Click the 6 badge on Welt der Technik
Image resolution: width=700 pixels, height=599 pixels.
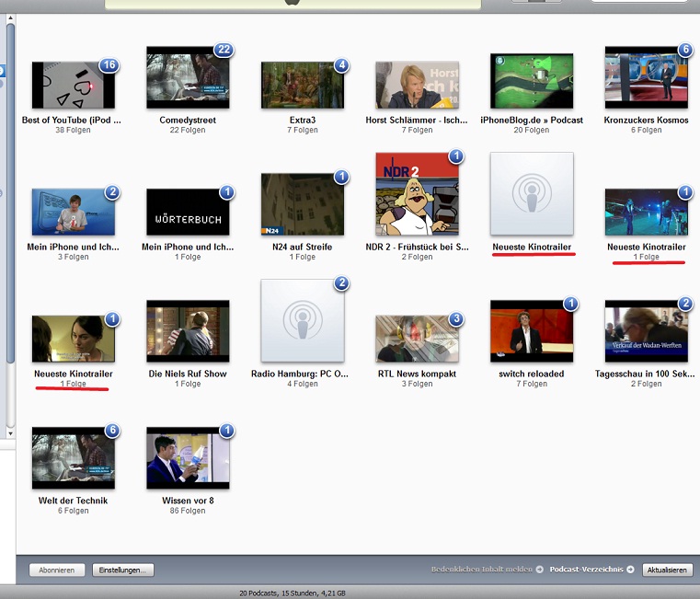pyautogui.click(x=112, y=431)
